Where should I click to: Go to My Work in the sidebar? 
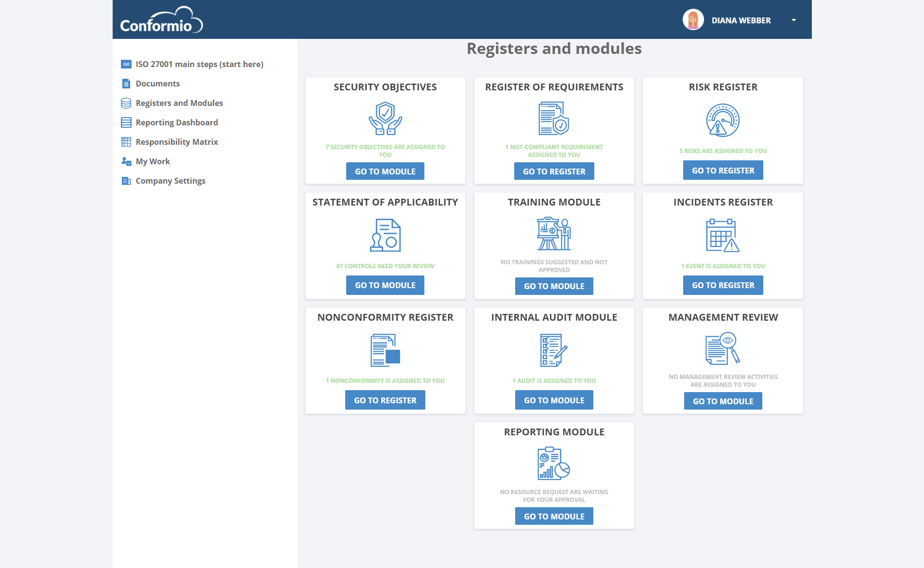click(153, 161)
